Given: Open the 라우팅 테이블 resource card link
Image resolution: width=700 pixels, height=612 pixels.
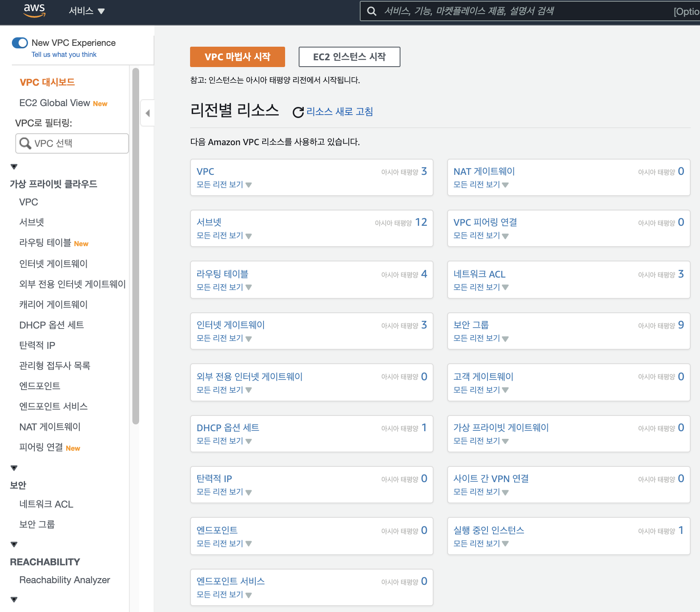Looking at the screenshot, I should point(223,274).
